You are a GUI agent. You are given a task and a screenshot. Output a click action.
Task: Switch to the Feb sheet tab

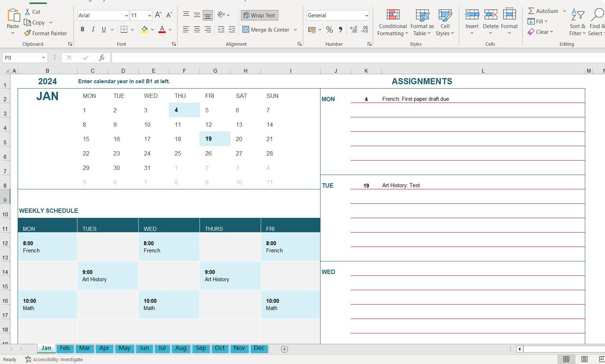click(65, 348)
